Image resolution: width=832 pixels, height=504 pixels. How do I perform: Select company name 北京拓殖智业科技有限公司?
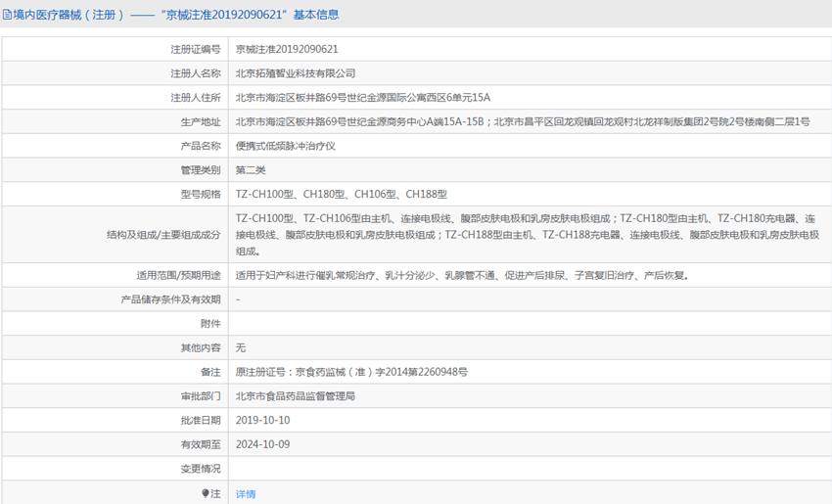click(x=296, y=73)
